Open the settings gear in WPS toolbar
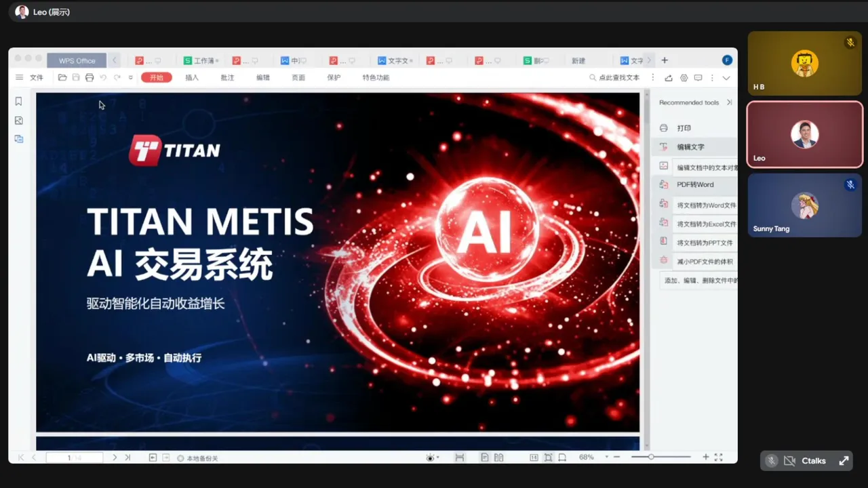868x488 pixels. pos(684,78)
